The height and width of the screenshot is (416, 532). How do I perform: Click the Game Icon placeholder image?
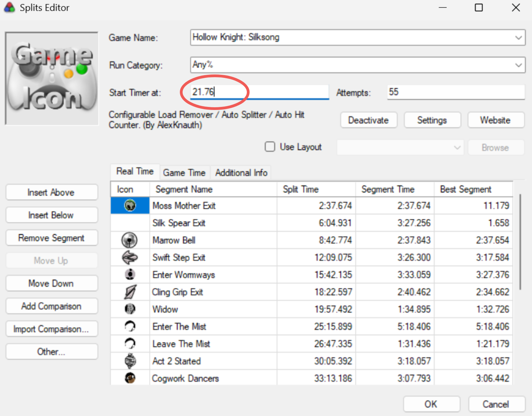(52, 79)
